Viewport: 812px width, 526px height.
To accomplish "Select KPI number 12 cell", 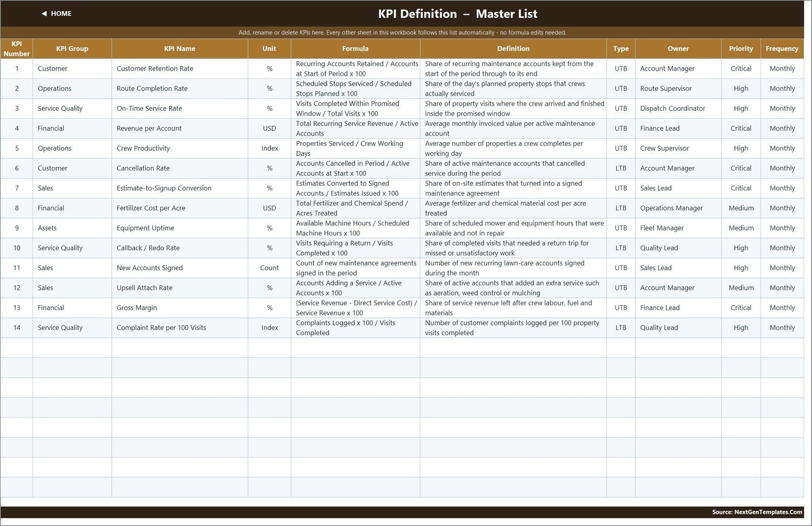I will click(x=17, y=288).
